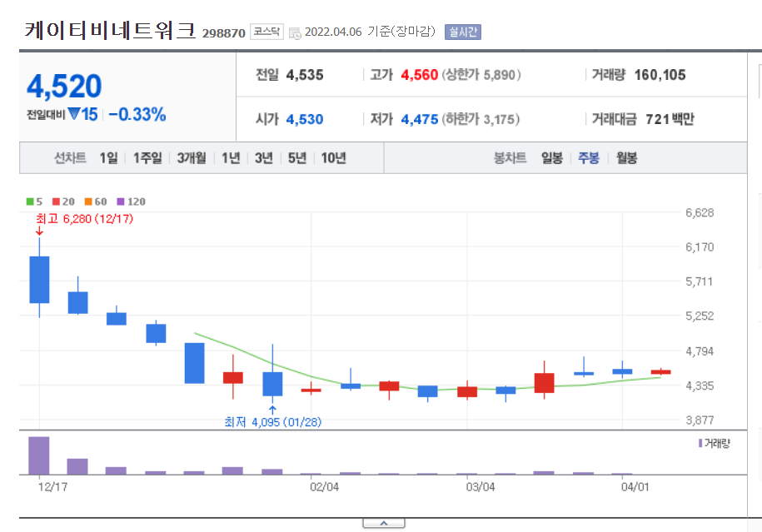Click the 거래량 value 160,105
Viewport: 762px width, 532px height.
660,75
